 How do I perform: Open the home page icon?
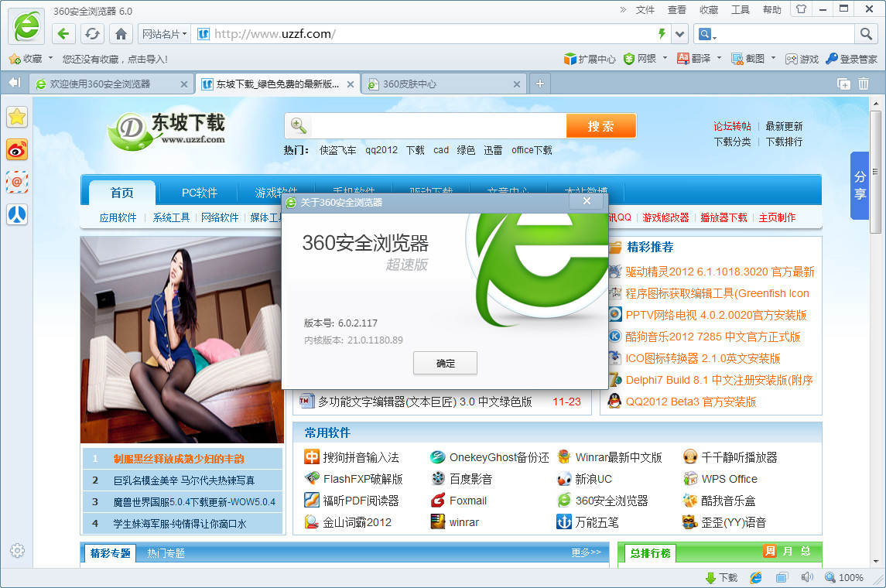(x=121, y=34)
